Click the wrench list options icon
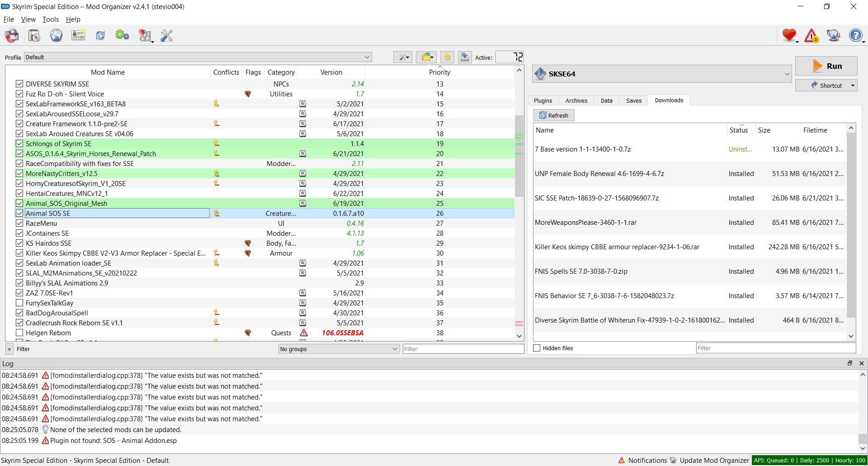Viewport: 868px width, 466px height. [402, 57]
